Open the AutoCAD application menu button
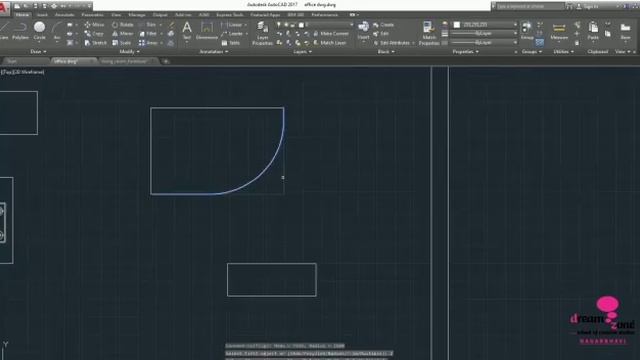Image resolution: width=640 pixels, height=360 pixels. 4,8
